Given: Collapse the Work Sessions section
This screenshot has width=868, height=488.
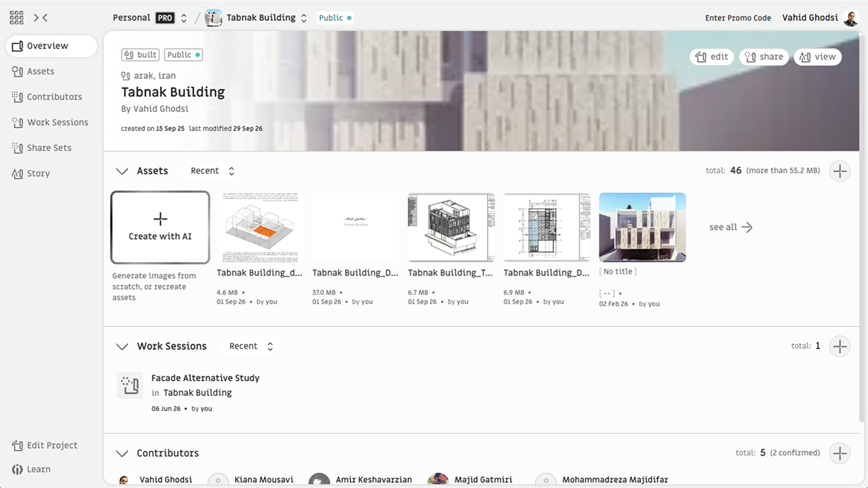Looking at the screenshot, I should pos(122,346).
